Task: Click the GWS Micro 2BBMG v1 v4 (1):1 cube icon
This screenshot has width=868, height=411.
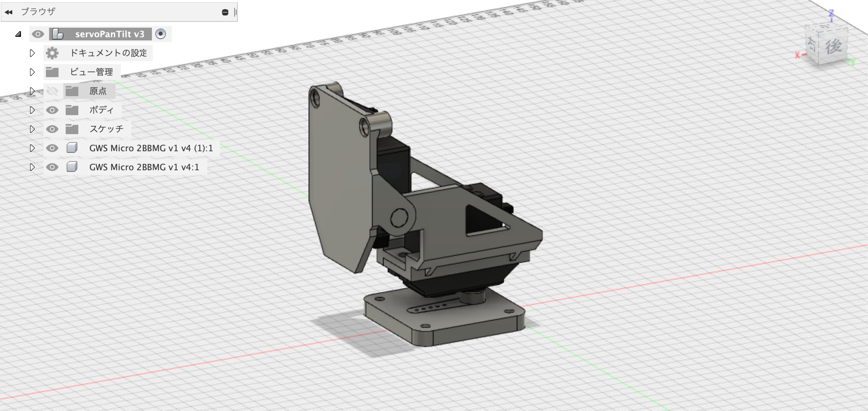Action: (72, 148)
